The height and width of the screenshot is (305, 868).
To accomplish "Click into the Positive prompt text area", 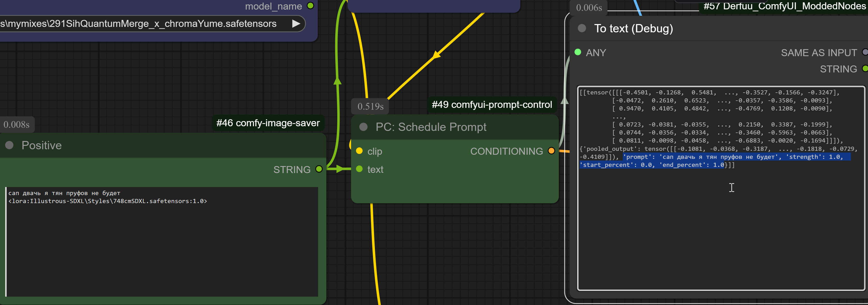I will coord(162,242).
